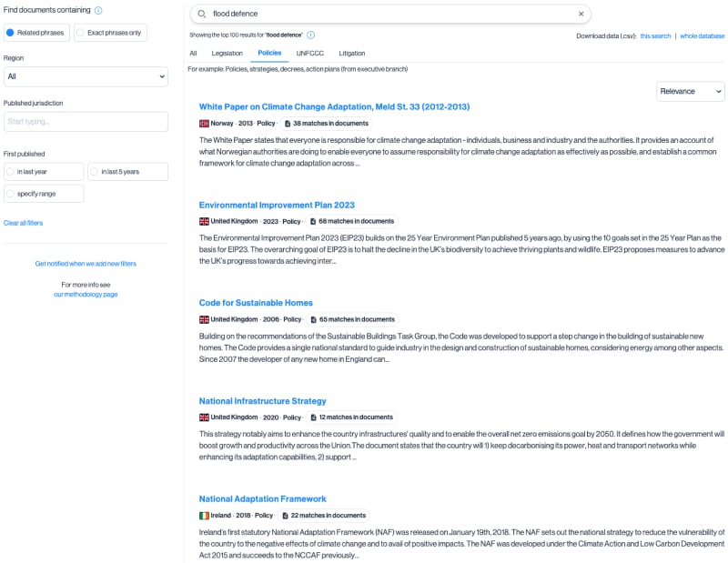Viewport: 728px width, 563px height.
Task: Open the Region dropdown
Action: click(x=86, y=76)
